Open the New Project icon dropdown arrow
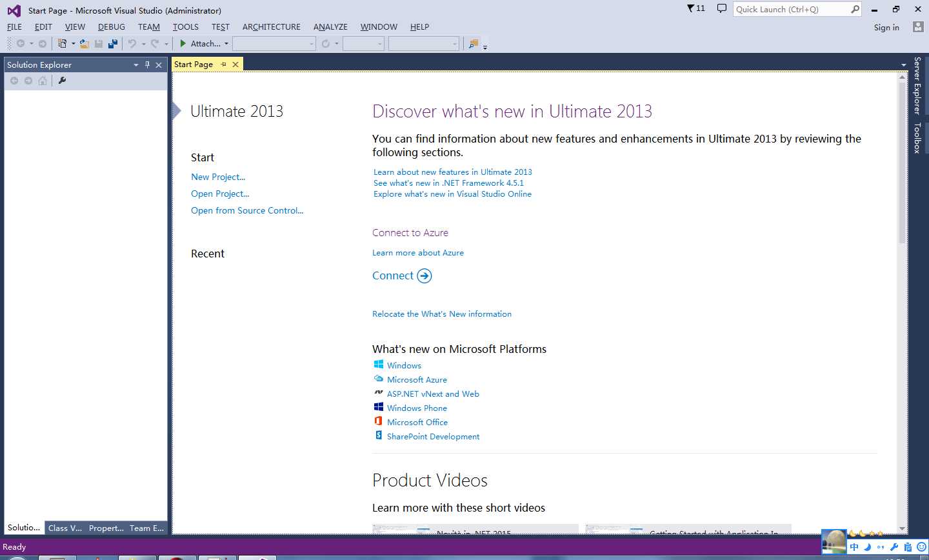This screenshot has height=560, width=929. coord(73,44)
